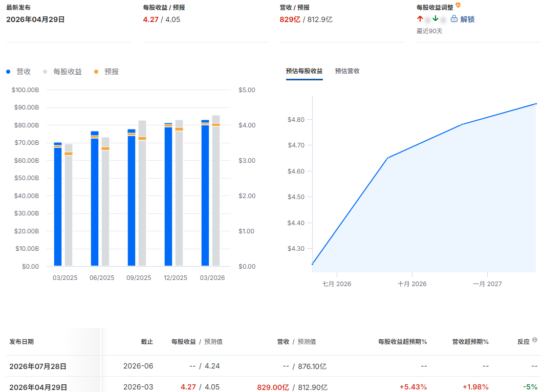Click the 一月 2027 axis label
This screenshot has width=545, height=392.
point(487,284)
